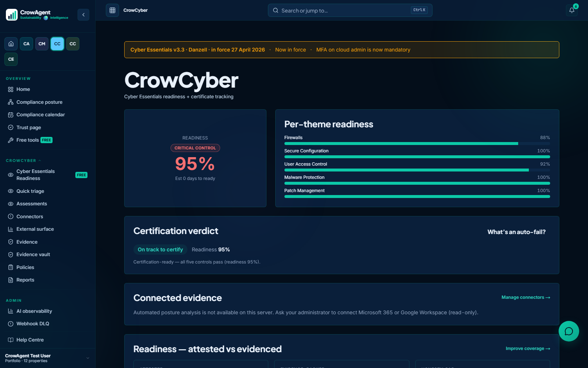This screenshot has height=368, width=588.
Task: Open Reports
Action: pos(47,280)
